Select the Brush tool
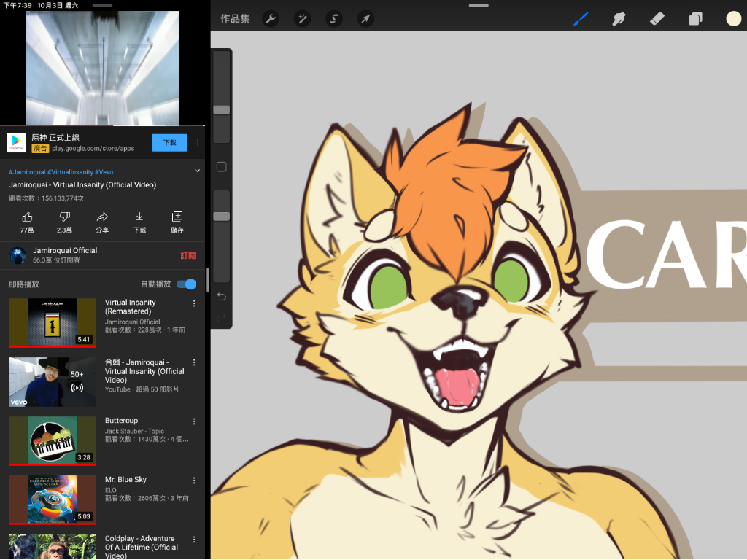 tap(581, 19)
